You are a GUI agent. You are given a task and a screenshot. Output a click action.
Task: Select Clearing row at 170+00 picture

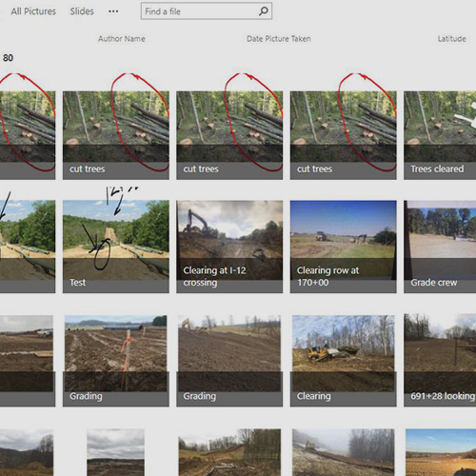pyautogui.click(x=343, y=247)
